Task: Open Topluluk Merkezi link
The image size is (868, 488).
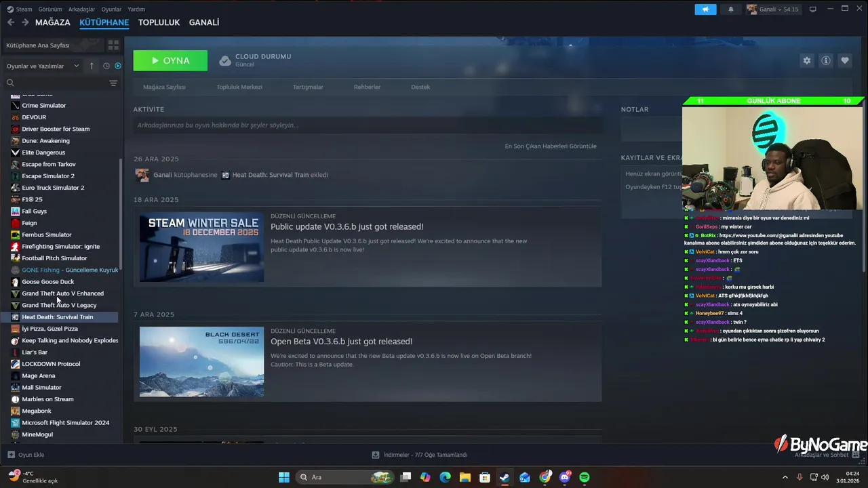Action: click(x=239, y=87)
